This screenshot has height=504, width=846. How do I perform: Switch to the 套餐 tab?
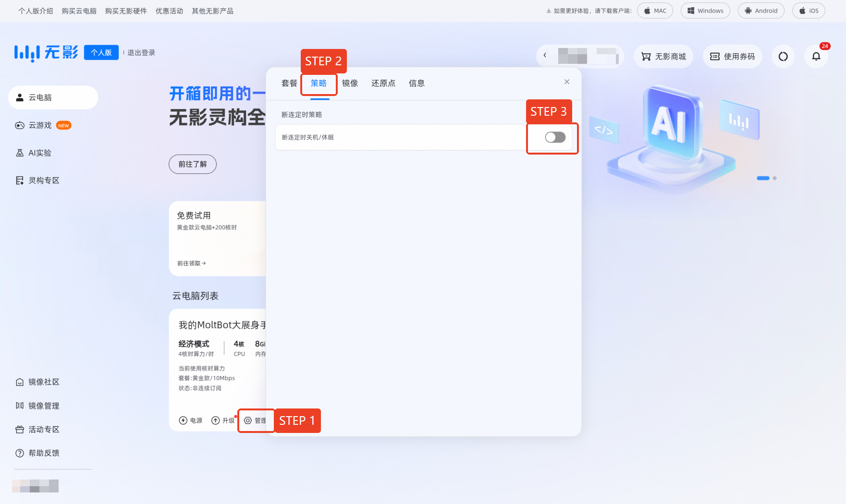289,84
